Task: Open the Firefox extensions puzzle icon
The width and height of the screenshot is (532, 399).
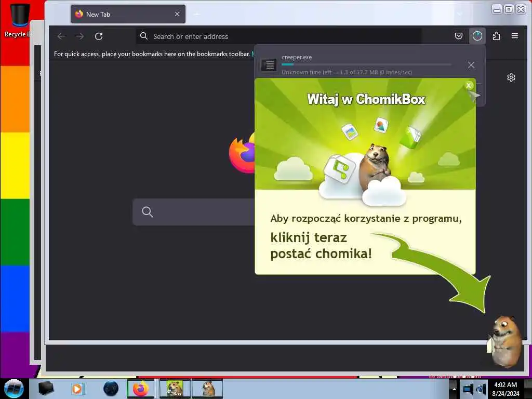Action: 496,36
